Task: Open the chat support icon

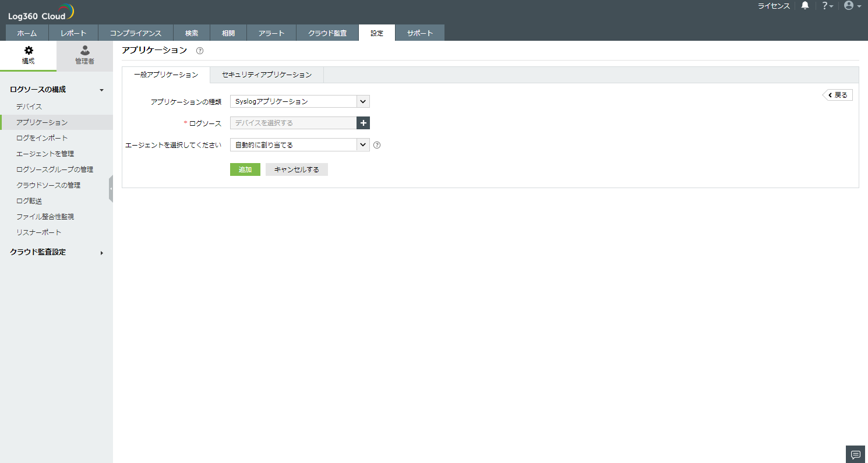Action: coord(855,454)
